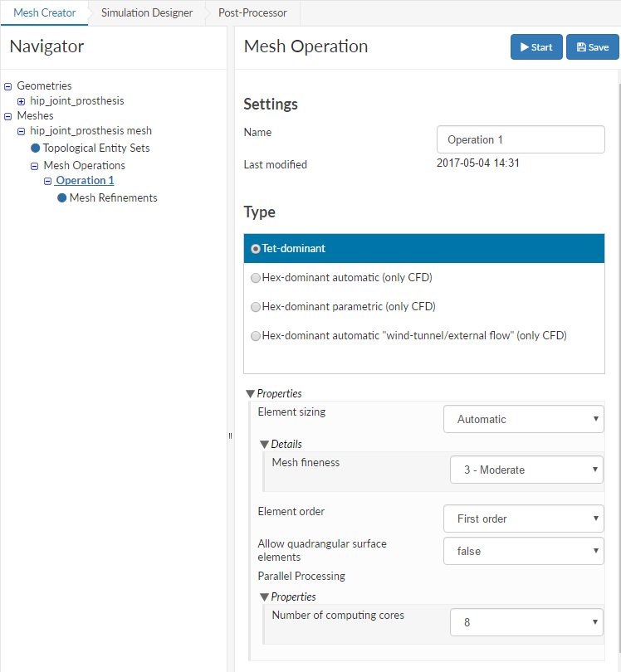This screenshot has height=672, width=621.
Task: Open Mesh fineness dropdown
Action: 526,470
